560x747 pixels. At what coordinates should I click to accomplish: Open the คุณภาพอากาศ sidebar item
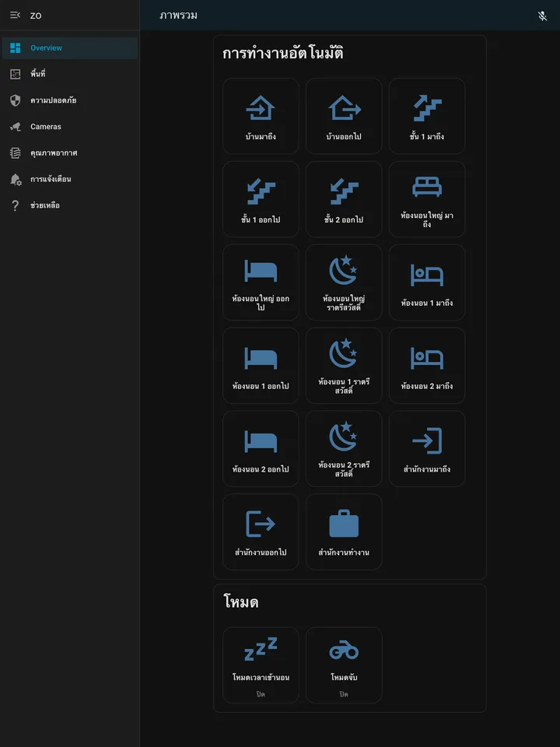click(x=70, y=153)
